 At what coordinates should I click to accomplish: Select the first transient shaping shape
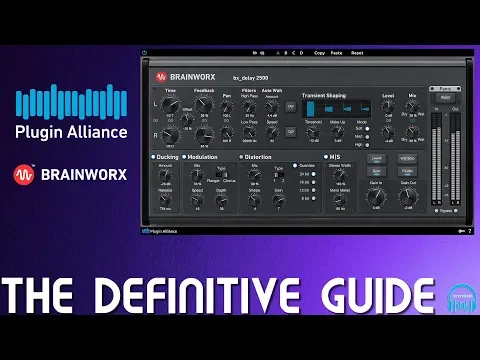[310, 109]
